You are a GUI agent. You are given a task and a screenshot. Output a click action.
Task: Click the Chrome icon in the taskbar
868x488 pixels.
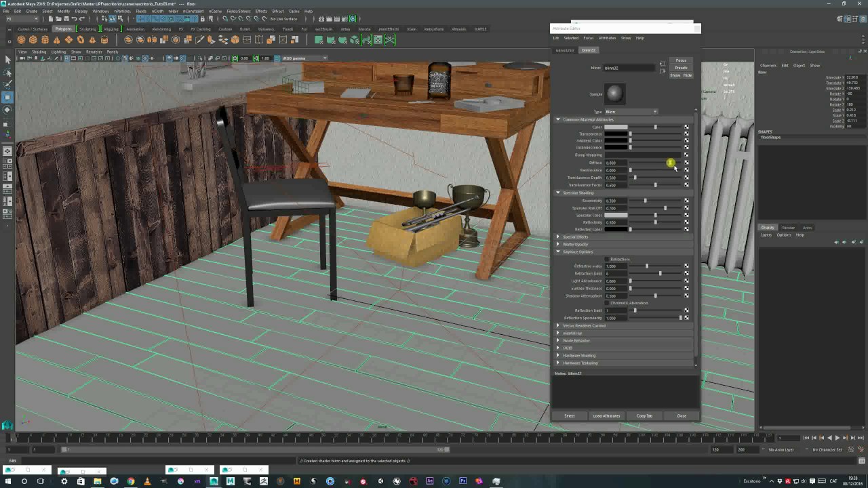130,481
